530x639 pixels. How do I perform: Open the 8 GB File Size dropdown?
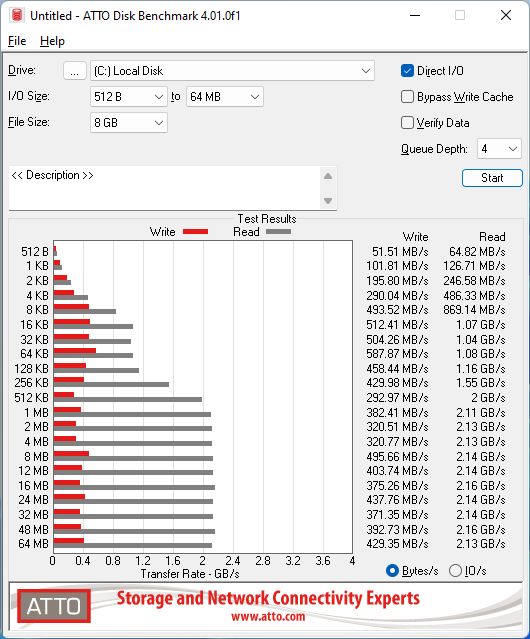[128, 123]
